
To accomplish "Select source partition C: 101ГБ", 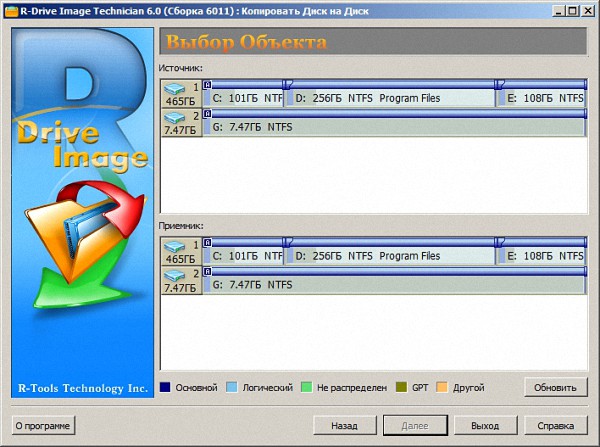I will tap(243, 98).
